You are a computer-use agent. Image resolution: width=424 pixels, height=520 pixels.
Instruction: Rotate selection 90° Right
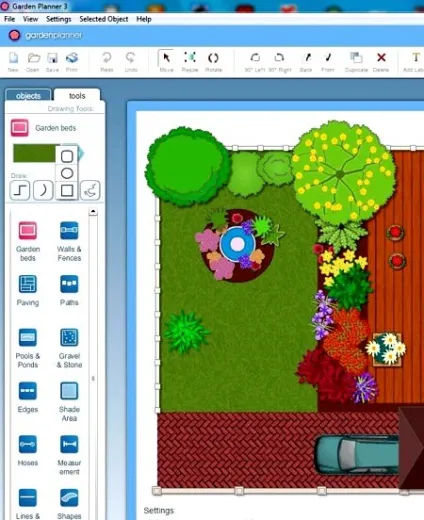(279, 58)
